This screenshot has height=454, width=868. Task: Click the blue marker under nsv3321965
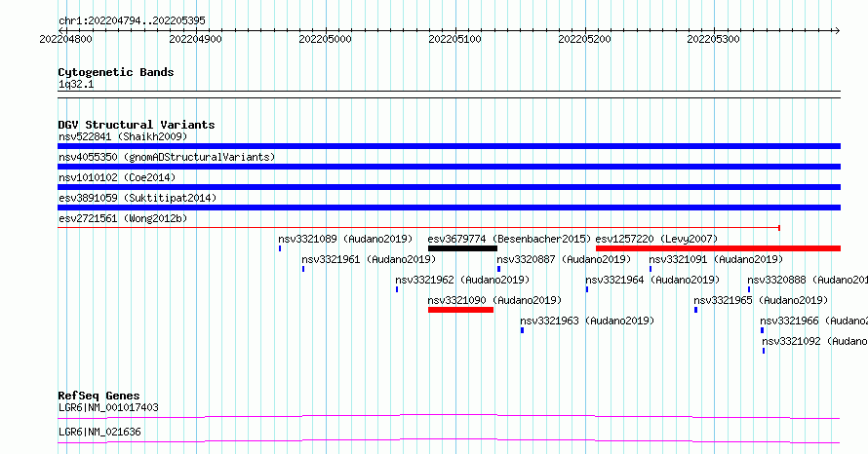tap(695, 310)
